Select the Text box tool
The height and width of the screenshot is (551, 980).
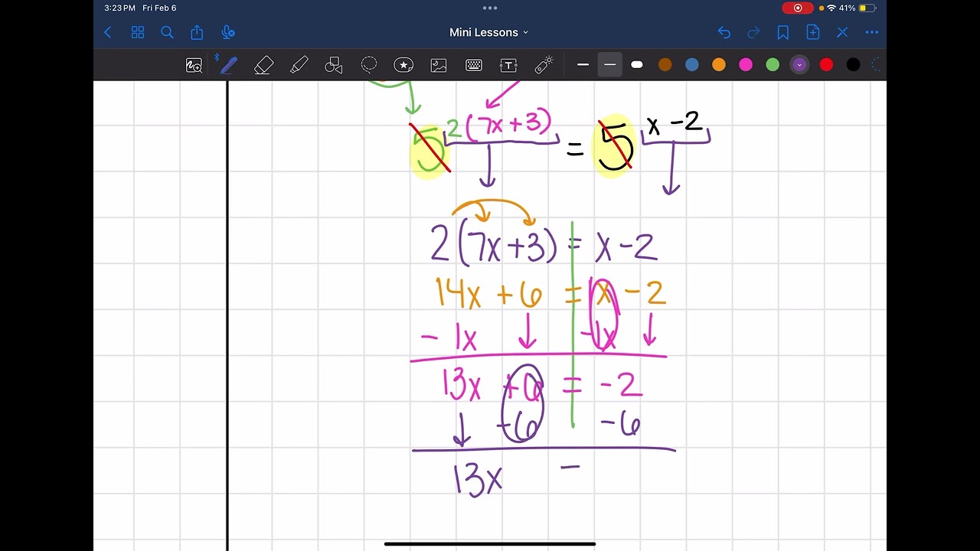(x=508, y=65)
